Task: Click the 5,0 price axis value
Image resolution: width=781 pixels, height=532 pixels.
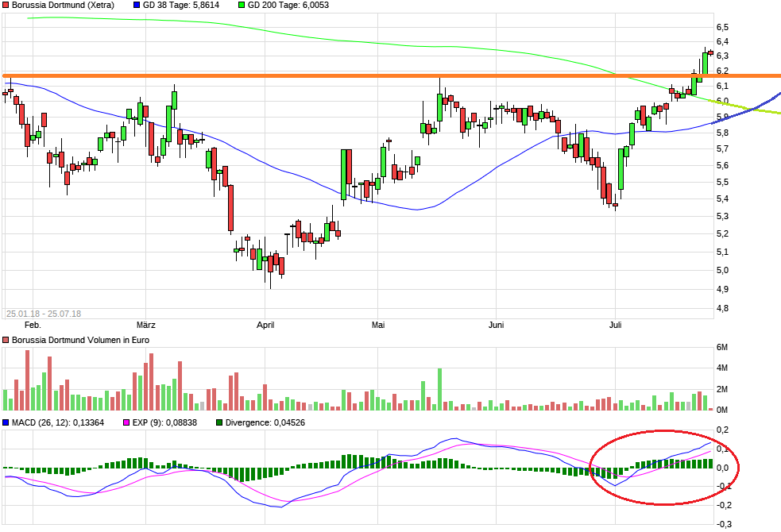Action: click(x=722, y=270)
